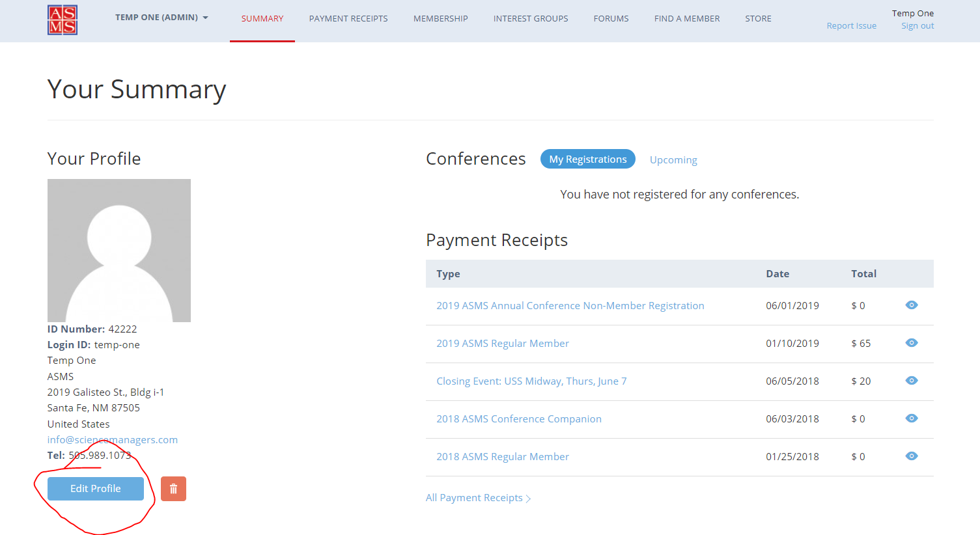This screenshot has width=980, height=535.
Task: View 2019 ASMS Regular Member receipt eye icon
Action: coord(912,343)
